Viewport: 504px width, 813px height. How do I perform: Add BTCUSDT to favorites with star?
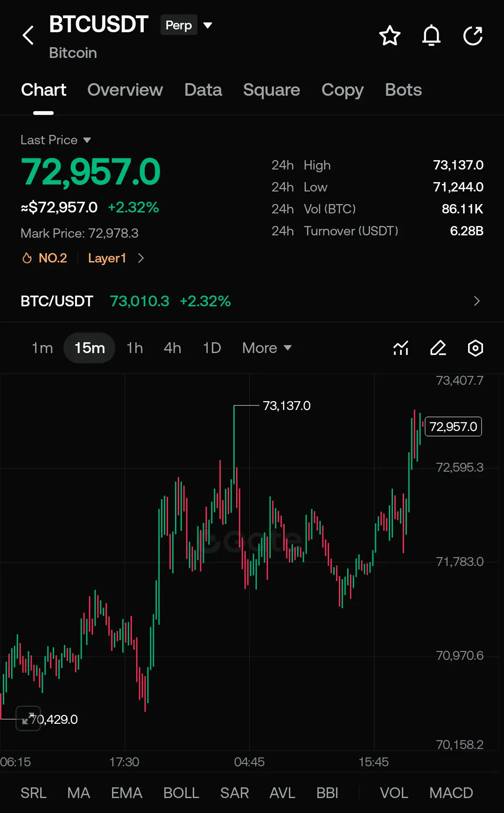[390, 36]
